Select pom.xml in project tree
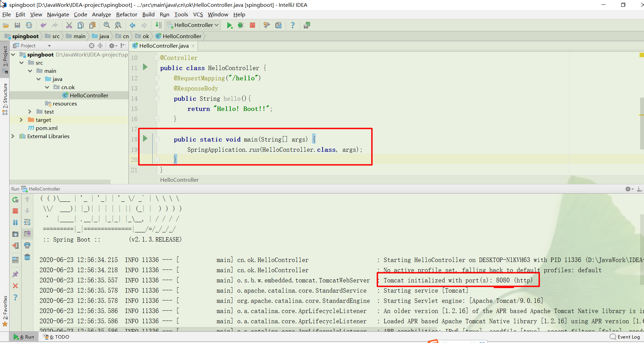 click(x=43, y=128)
